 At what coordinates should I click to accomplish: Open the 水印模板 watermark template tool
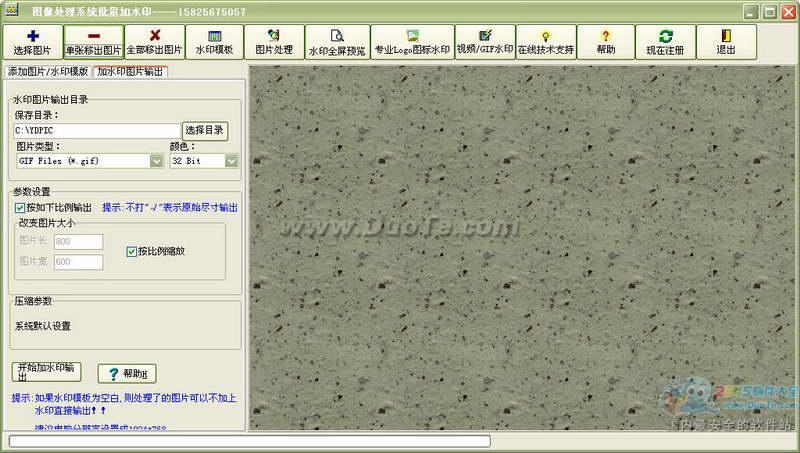tap(214, 41)
